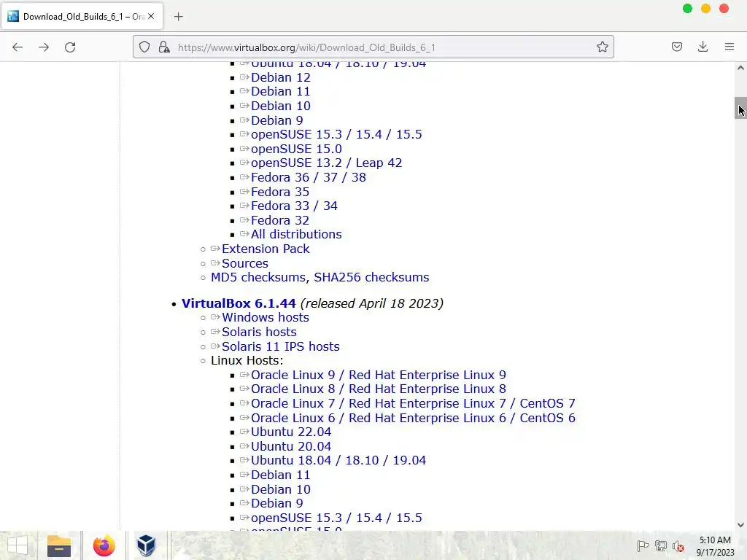Open the openSUSE 15.0 link

pyautogui.click(x=296, y=149)
